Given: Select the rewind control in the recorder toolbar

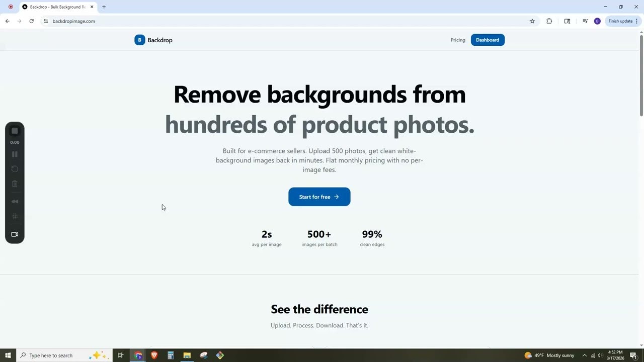Looking at the screenshot, I should point(15,201).
